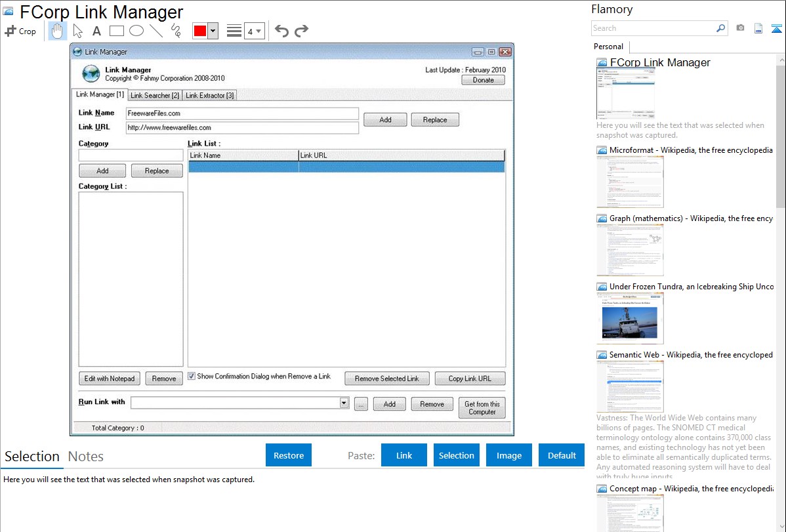Image resolution: width=786 pixels, height=532 pixels.
Task: Toggle Show Confirmation Dialog checkbox
Action: [x=192, y=377]
